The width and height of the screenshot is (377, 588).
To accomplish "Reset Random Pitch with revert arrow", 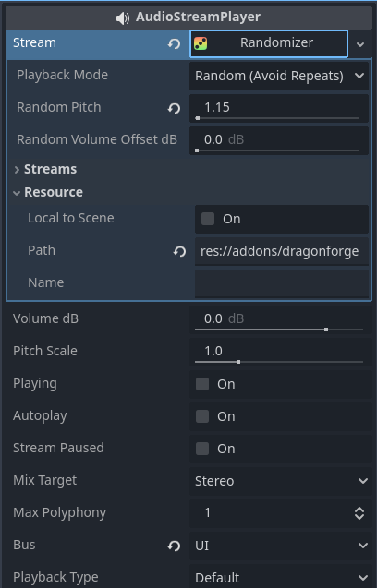I will pyautogui.click(x=174, y=108).
